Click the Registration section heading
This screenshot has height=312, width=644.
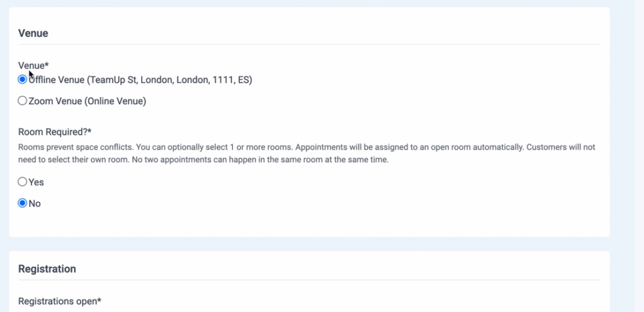coord(47,269)
